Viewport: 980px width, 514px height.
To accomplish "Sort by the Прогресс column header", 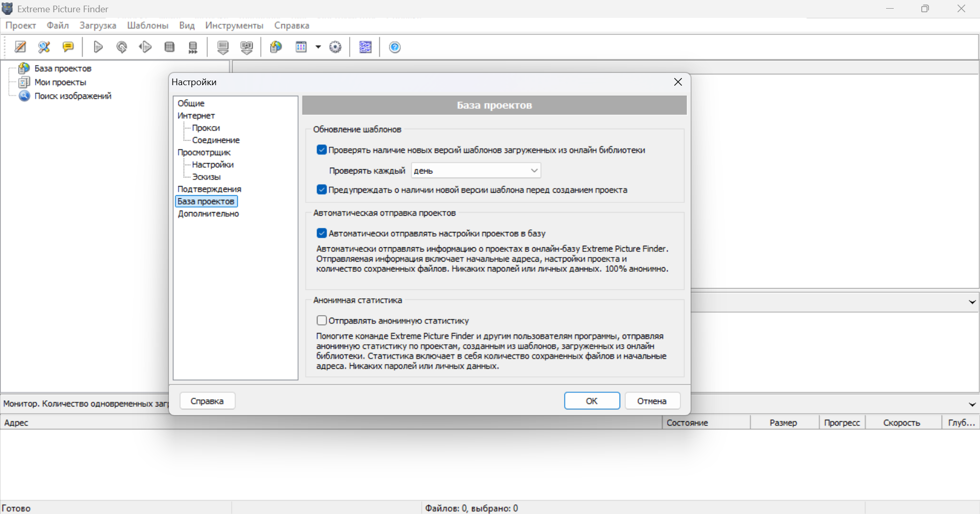I will 842,422.
